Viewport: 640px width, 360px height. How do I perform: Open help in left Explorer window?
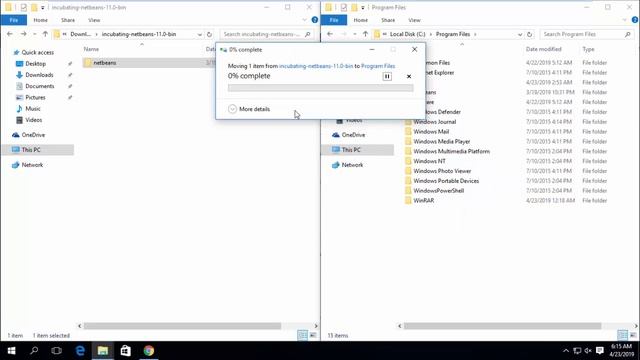point(315,20)
